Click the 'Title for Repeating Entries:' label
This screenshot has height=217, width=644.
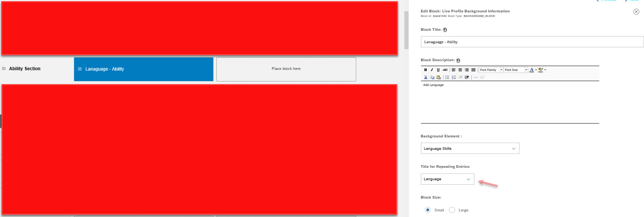(x=445, y=167)
